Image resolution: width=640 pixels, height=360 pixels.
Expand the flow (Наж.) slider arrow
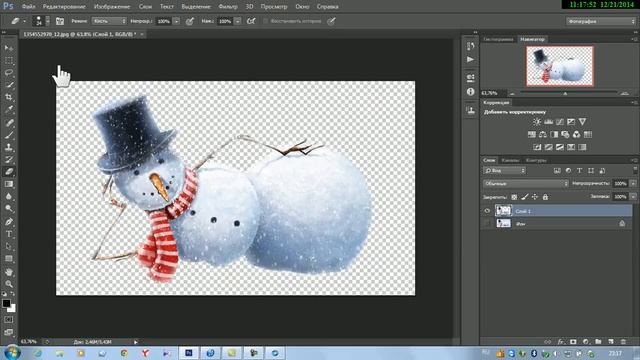click(238, 21)
